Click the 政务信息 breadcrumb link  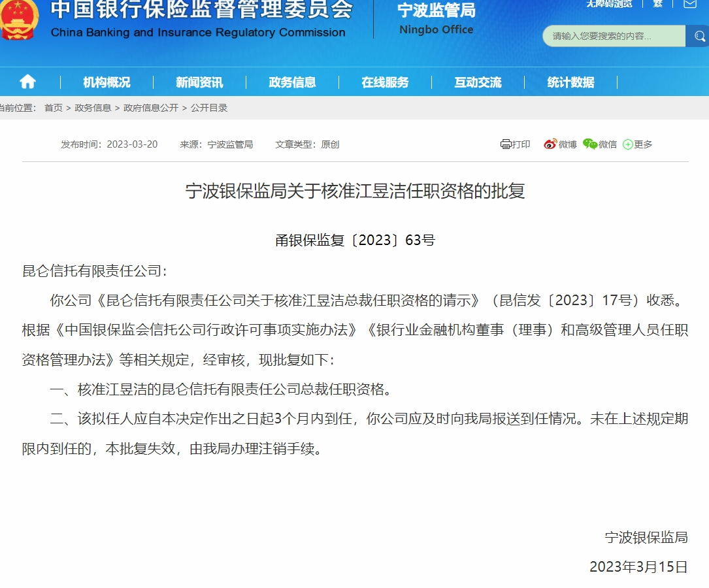(x=93, y=108)
